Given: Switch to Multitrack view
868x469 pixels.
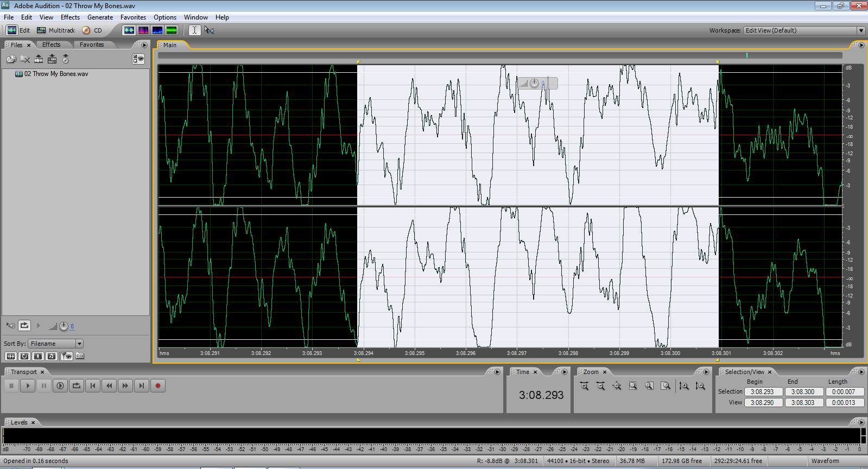Looking at the screenshot, I should [56, 30].
